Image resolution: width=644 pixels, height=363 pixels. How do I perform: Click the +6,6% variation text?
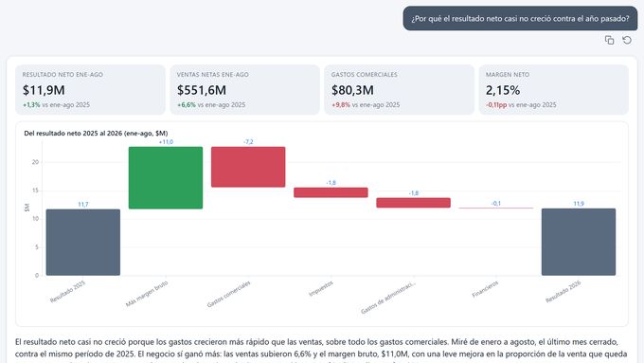[186, 105]
